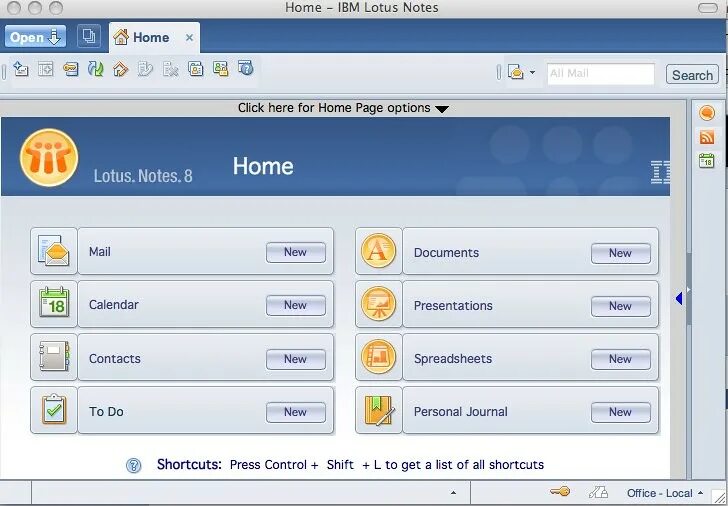Click the window resize grip corner
Screen dimensions: 728x506
point(721,498)
